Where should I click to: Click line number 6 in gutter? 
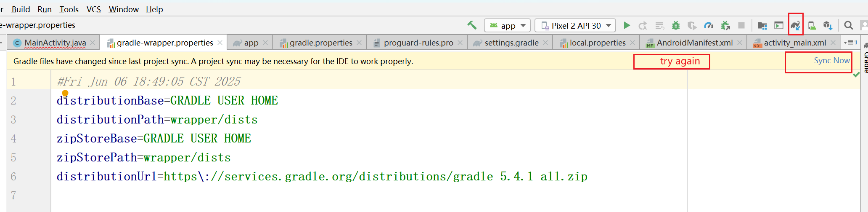point(13,177)
